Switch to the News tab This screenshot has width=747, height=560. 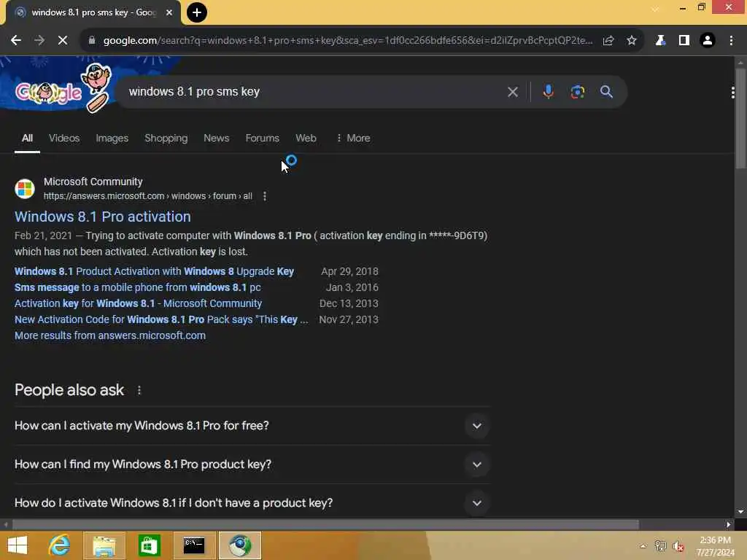216,138
